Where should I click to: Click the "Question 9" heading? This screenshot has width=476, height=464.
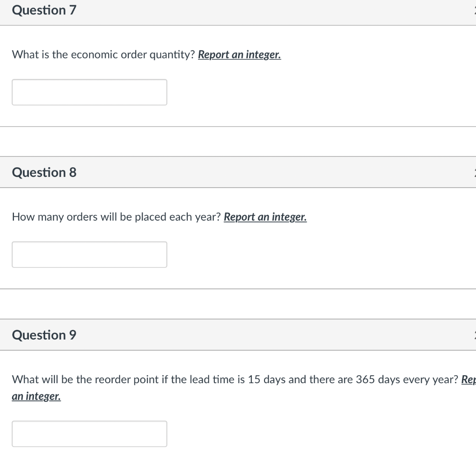(44, 335)
